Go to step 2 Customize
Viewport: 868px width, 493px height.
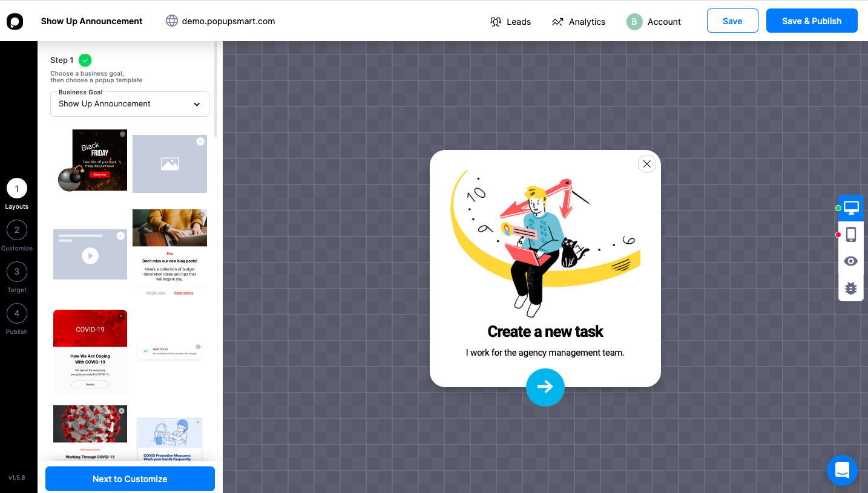tap(17, 235)
